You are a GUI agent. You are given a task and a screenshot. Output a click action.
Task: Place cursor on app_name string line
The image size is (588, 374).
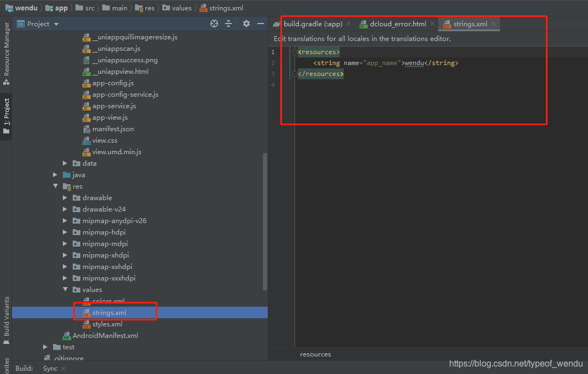tap(385, 63)
